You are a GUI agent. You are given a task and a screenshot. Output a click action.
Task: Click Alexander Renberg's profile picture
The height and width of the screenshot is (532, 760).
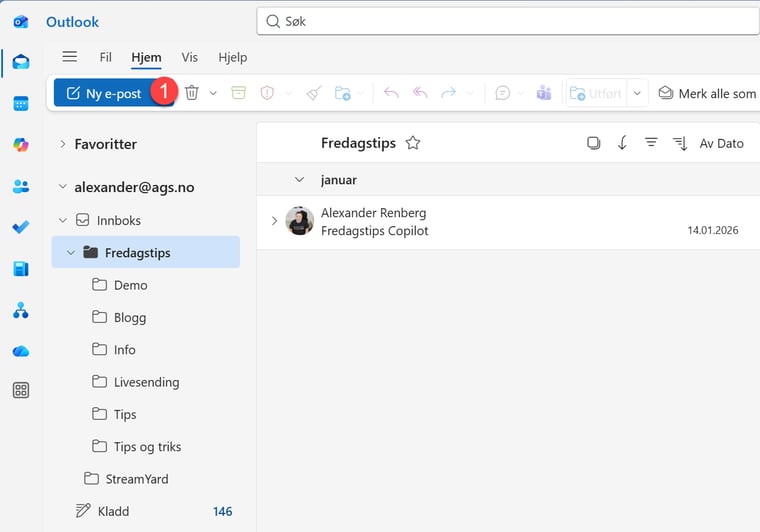pos(300,221)
